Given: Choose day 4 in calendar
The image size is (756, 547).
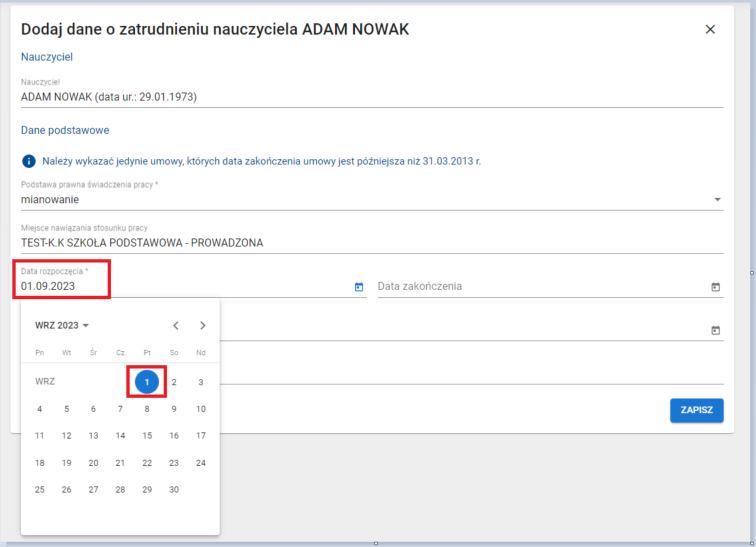Looking at the screenshot, I should (40, 408).
